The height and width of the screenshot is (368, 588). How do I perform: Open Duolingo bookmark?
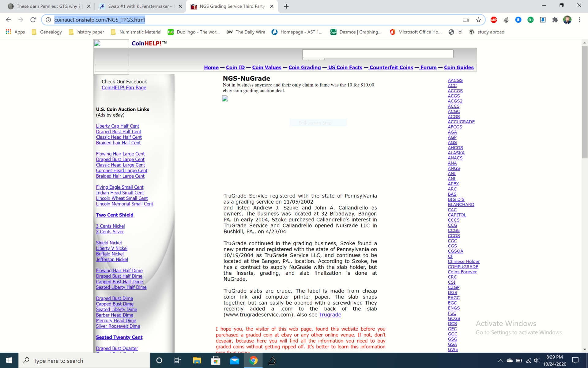pyautogui.click(x=194, y=32)
